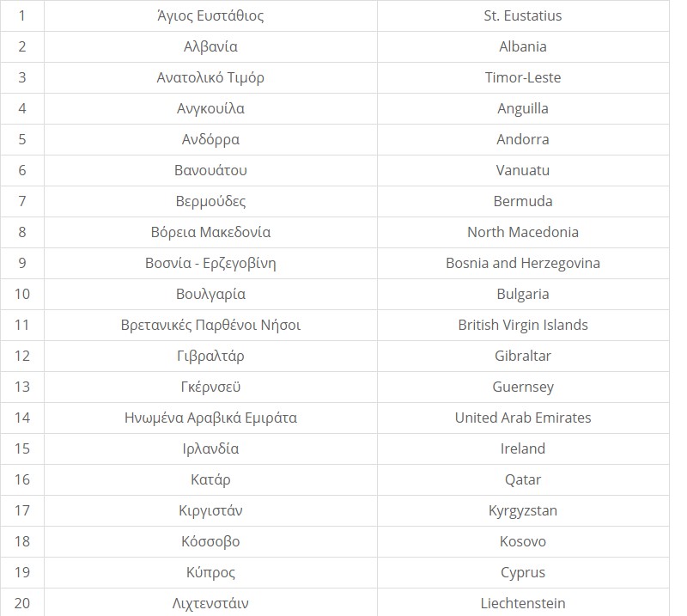Screen dimensions: 687x616
Task: Select the Greek text 'Βουλγαρία'
Action: 210,294
